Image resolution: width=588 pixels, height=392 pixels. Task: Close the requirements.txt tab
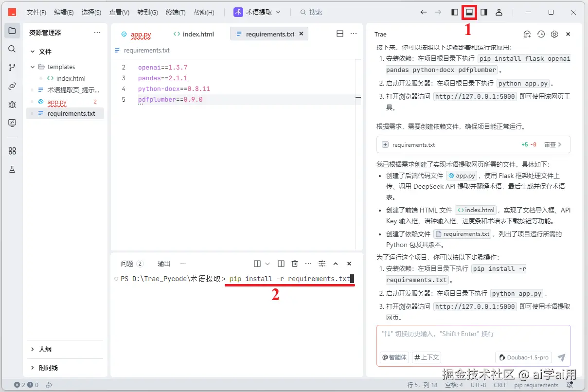tap(301, 34)
